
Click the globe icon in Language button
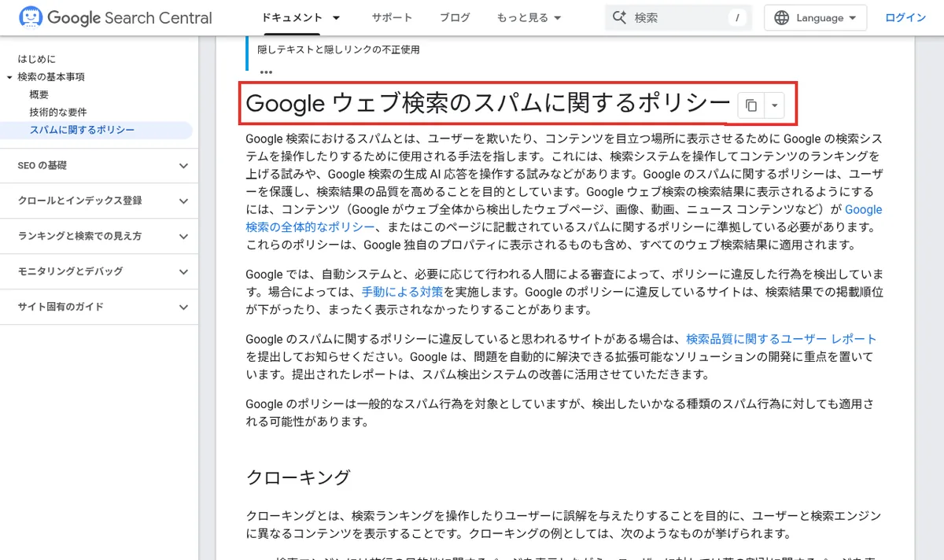[x=781, y=17]
